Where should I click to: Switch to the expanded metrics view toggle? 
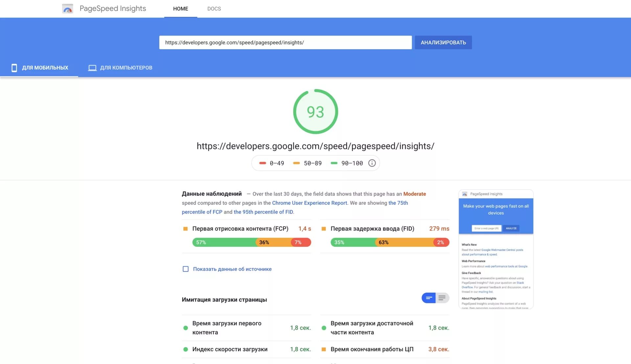point(442,298)
